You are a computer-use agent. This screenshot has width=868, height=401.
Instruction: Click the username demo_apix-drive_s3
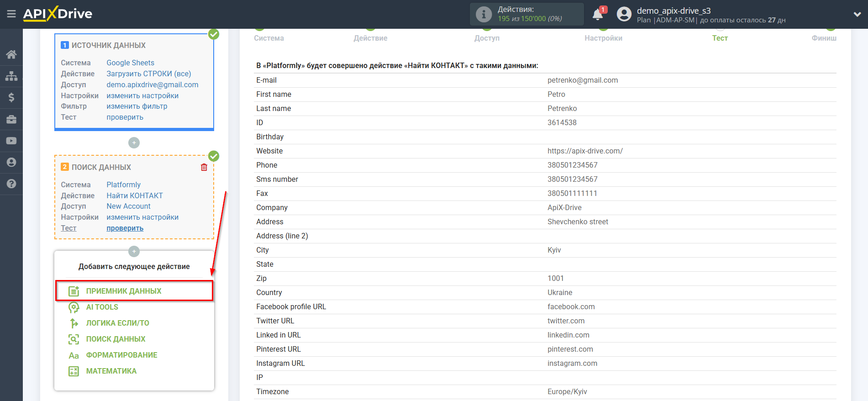(674, 11)
